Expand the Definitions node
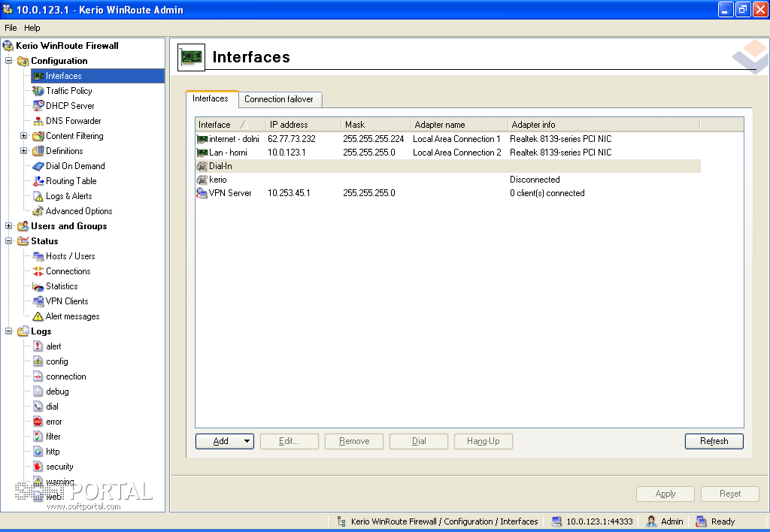 pos(23,151)
